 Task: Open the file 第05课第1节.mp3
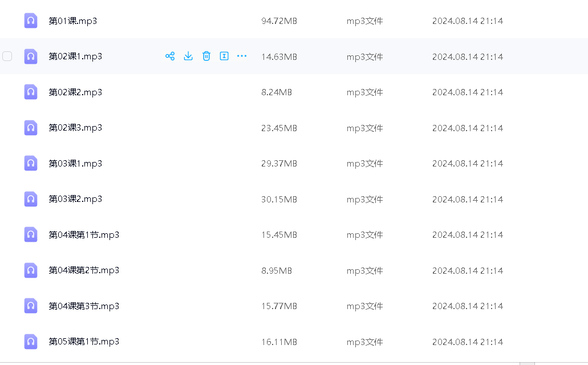[84, 342]
